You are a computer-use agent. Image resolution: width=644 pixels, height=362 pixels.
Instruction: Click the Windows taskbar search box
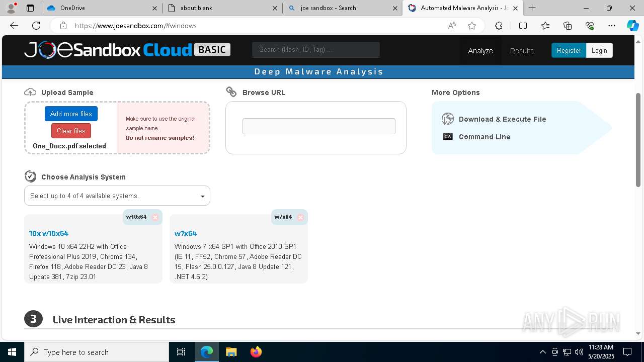click(97, 352)
